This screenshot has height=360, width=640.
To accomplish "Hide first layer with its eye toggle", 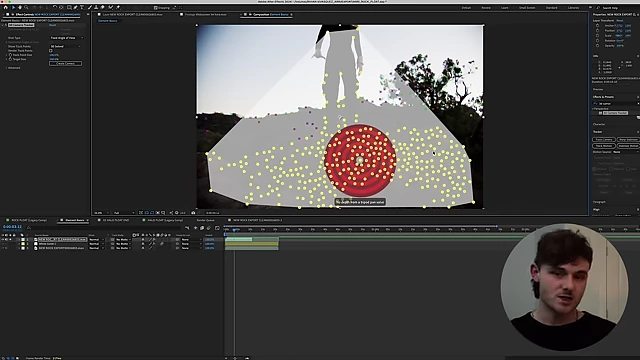I will coord(3,240).
